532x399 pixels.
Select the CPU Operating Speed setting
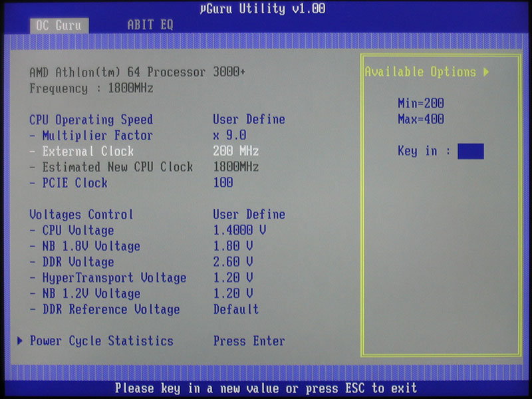tap(91, 120)
